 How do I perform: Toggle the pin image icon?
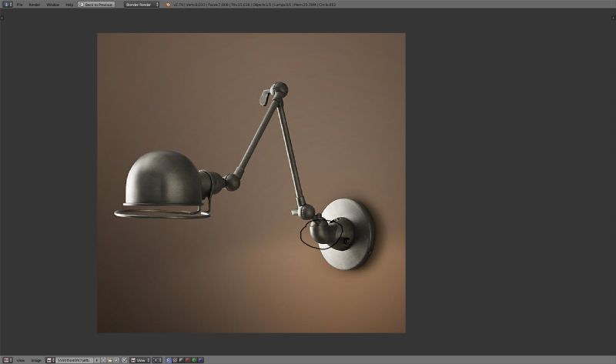pyautogui.click(x=125, y=360)
